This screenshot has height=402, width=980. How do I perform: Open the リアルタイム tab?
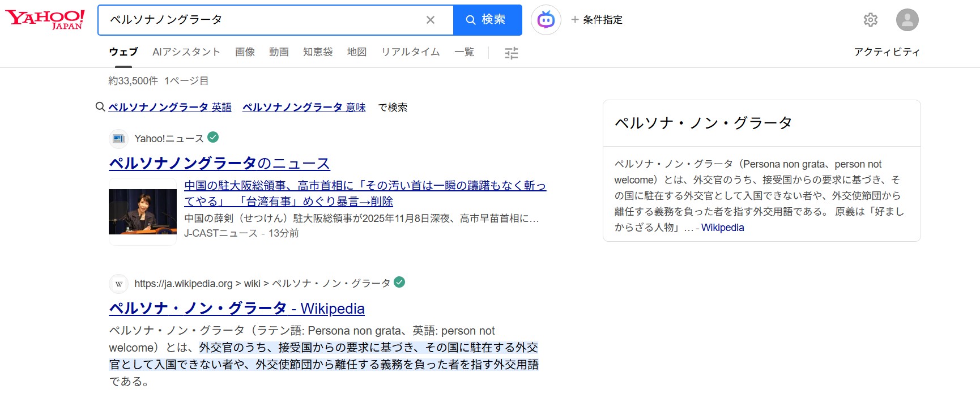pos(410,52)
